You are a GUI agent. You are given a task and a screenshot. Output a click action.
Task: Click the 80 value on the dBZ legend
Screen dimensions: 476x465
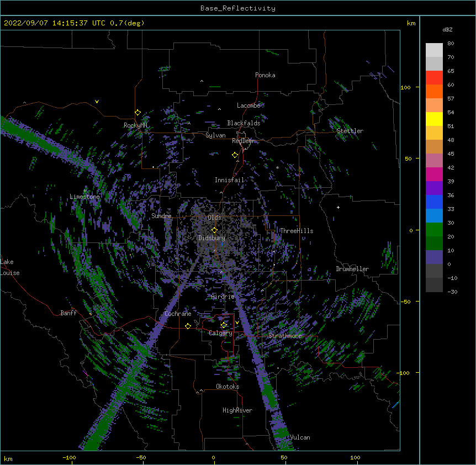point(451,44)
